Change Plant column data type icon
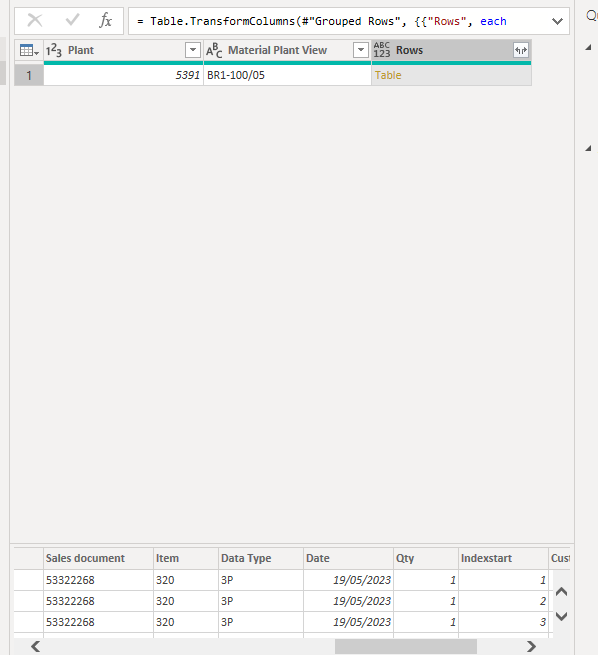Screen dimensions: 598x655 (54, 51)
